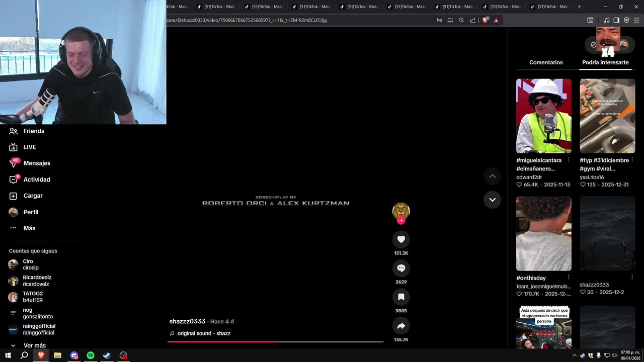
Task: Open the Brave VPN shield icon
Action: tap(626, 20)
